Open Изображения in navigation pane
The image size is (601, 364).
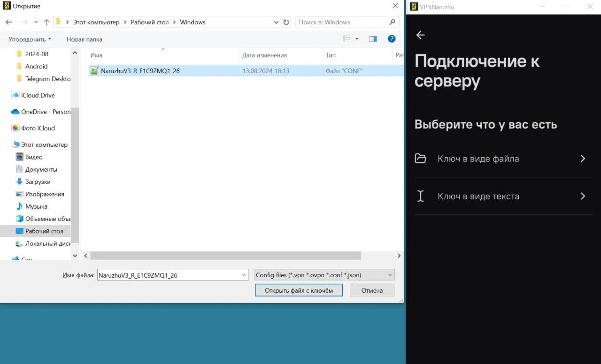40,194
